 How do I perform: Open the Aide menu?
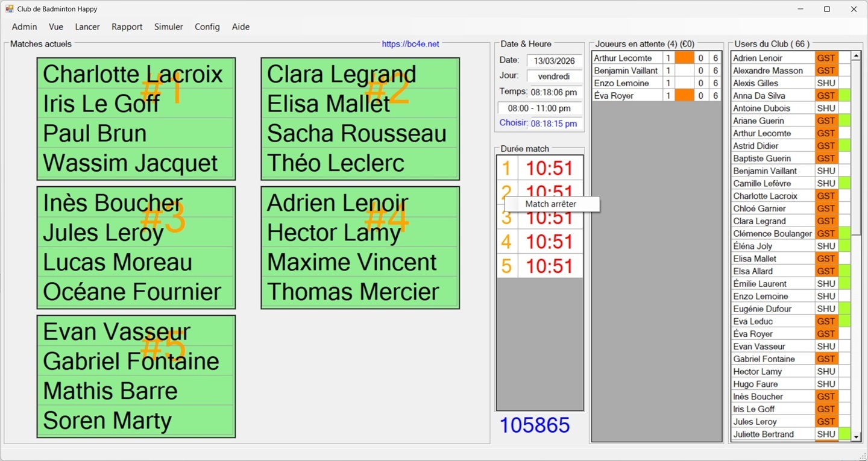pos(241,27)
